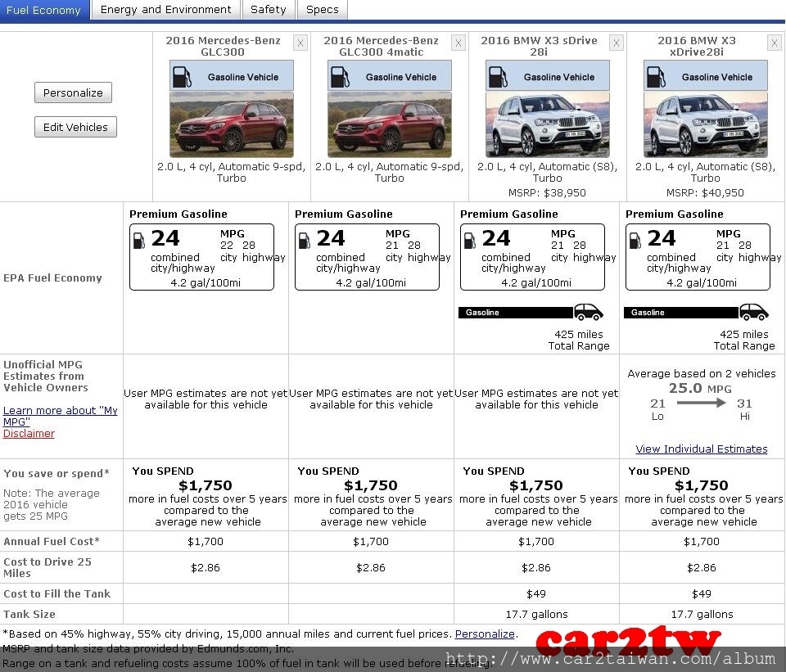Image resolution: width=786 pixels, height=672 pixels.
Task: Click the 425 miles Total Range under X3 sDrive 28i
Action: point(579,340)
